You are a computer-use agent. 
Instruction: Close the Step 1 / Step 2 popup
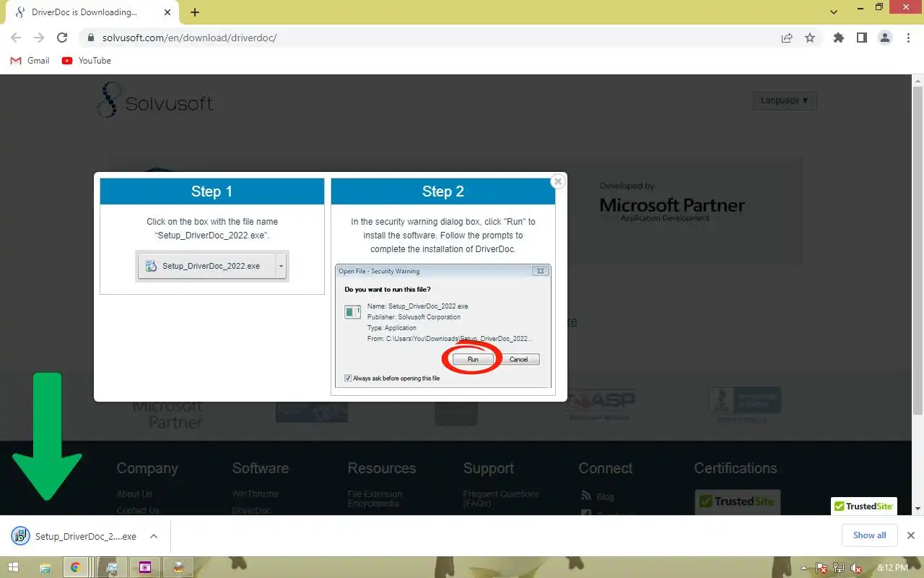pyautogui.click(x=557, y=182)
